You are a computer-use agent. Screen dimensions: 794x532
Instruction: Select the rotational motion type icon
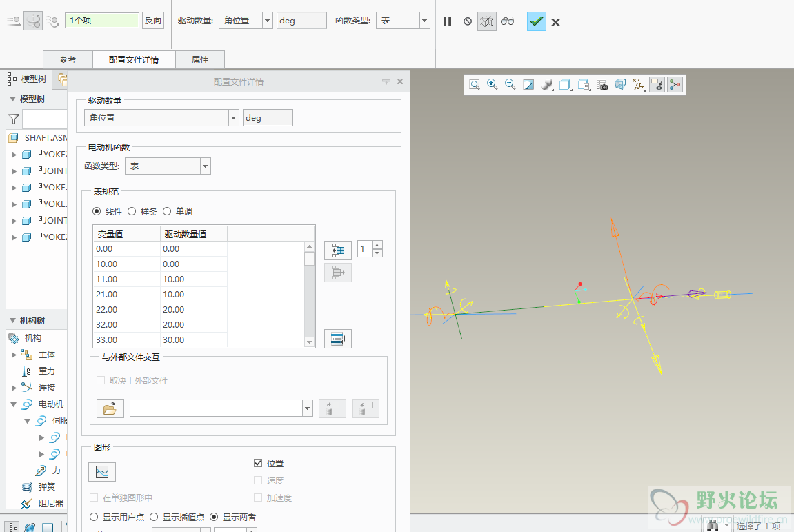point(33,21)
